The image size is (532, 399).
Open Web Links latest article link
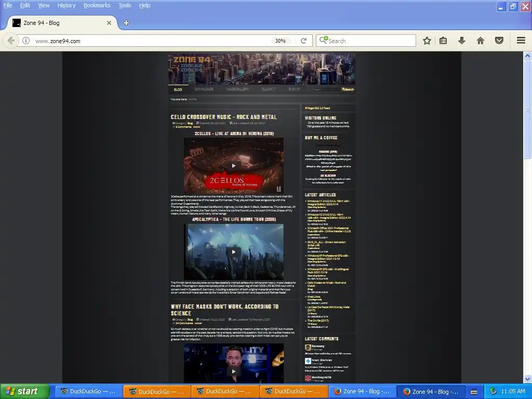coord(313,297)
